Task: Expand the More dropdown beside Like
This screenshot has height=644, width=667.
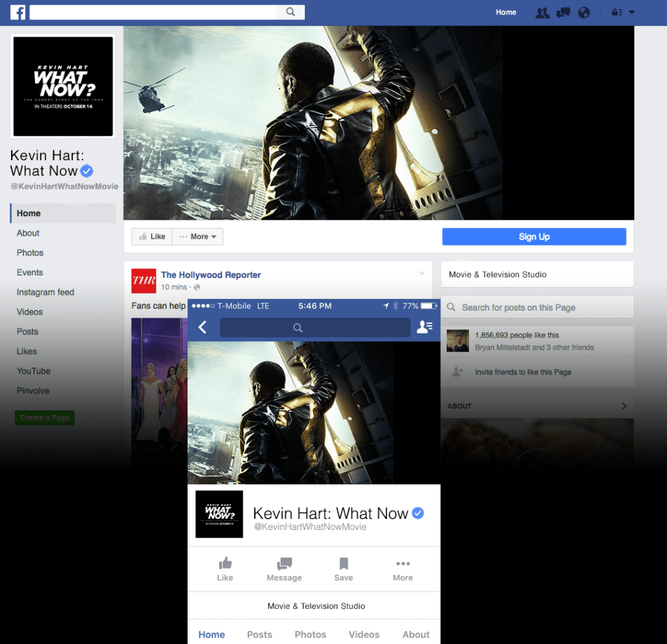Action: [x=198, y=237]
